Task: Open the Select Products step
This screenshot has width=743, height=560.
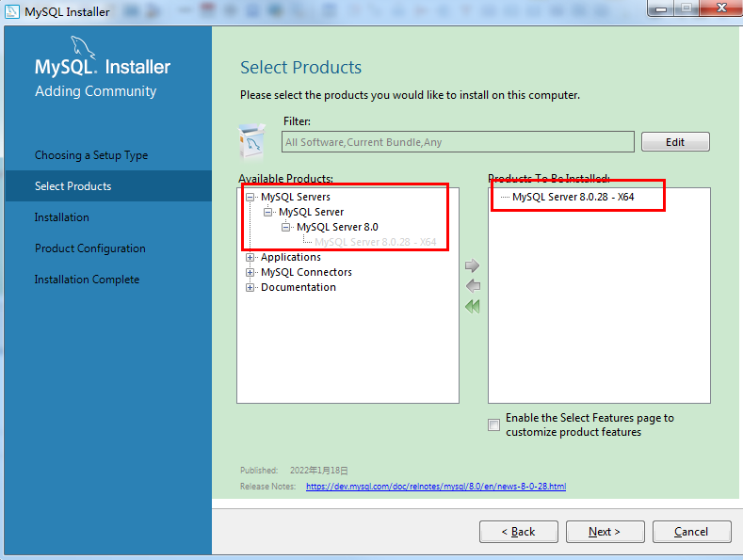Action: [x=108, y=186]
